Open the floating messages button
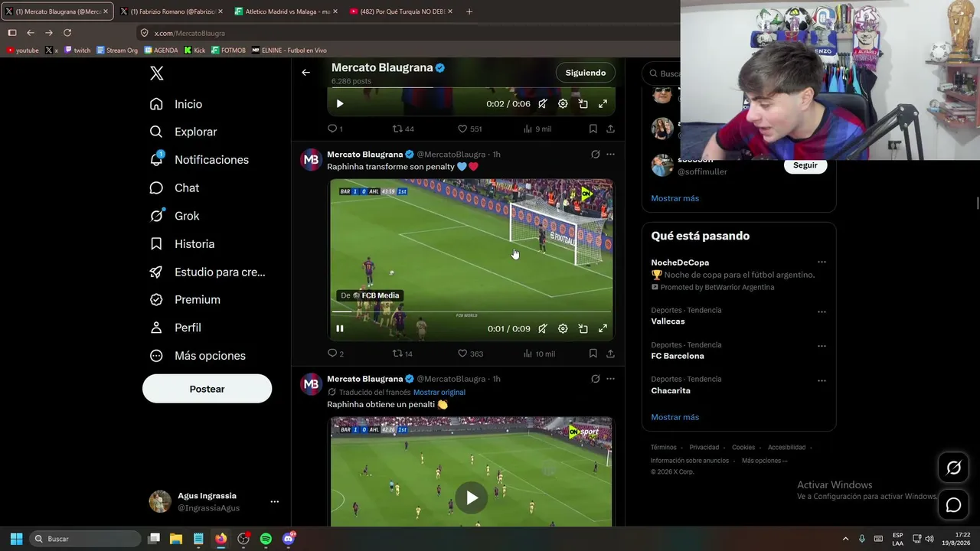 pos(953,505)
